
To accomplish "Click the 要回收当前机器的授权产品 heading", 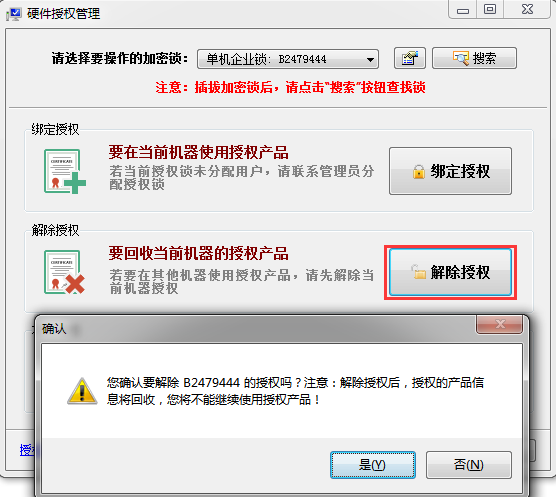I will (x=198, y=254).
